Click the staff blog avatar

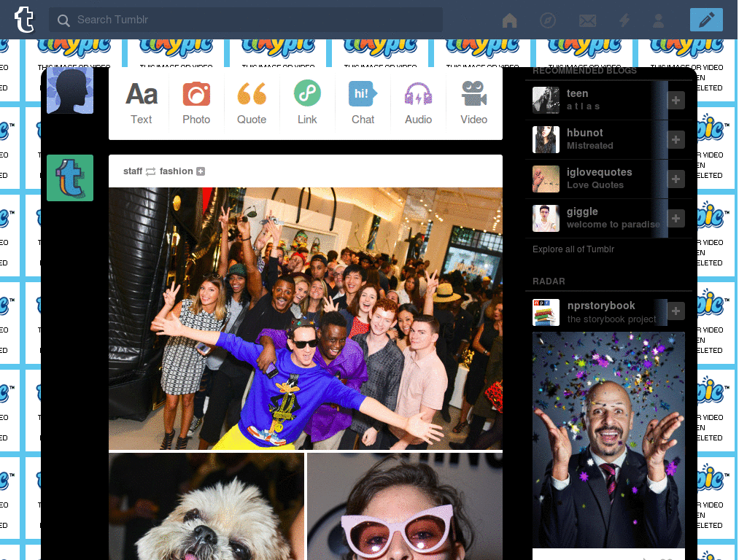coord(70,178)
